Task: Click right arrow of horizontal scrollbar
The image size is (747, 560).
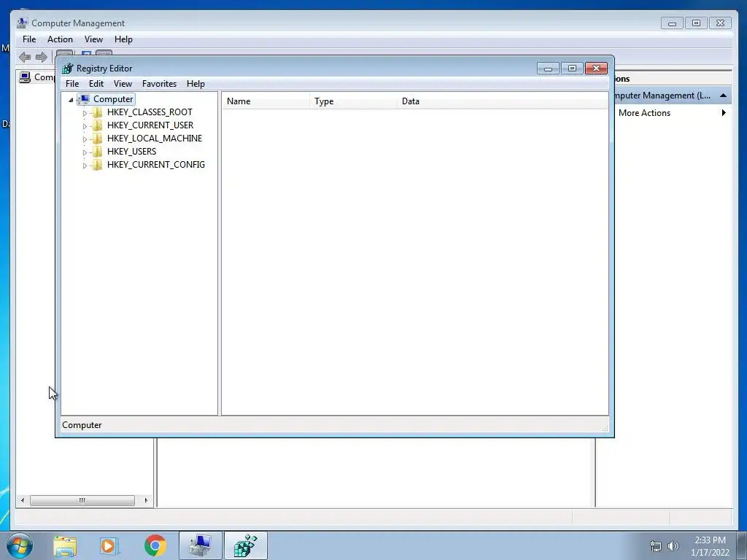Action: [x=146, y=500]
